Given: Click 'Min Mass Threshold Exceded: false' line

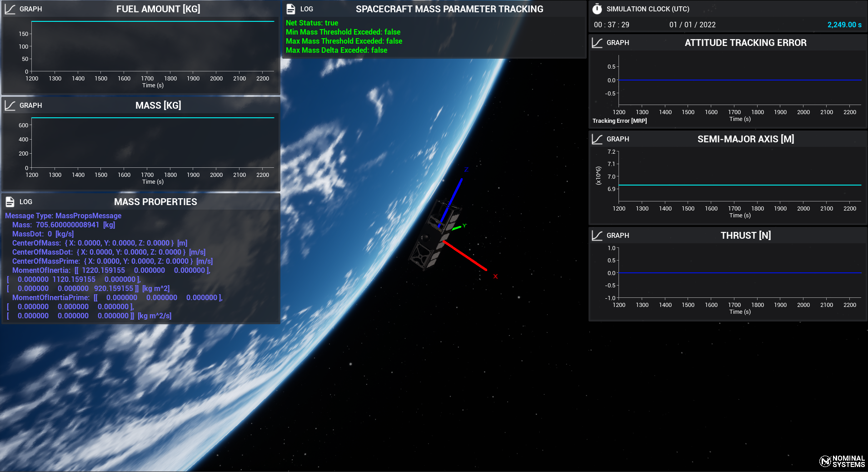Looking at the screenshot, I should coord(343,32).
